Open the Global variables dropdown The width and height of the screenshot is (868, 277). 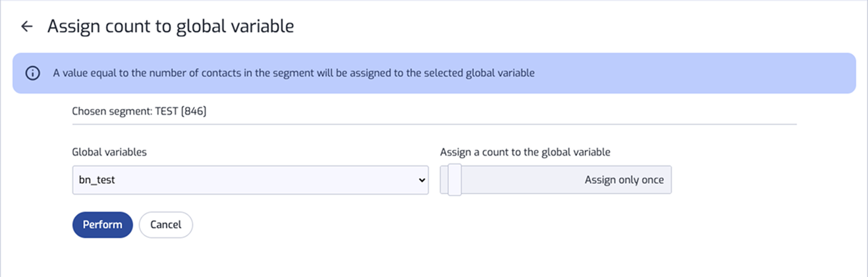pyautogui.click(x=250, y=180)
